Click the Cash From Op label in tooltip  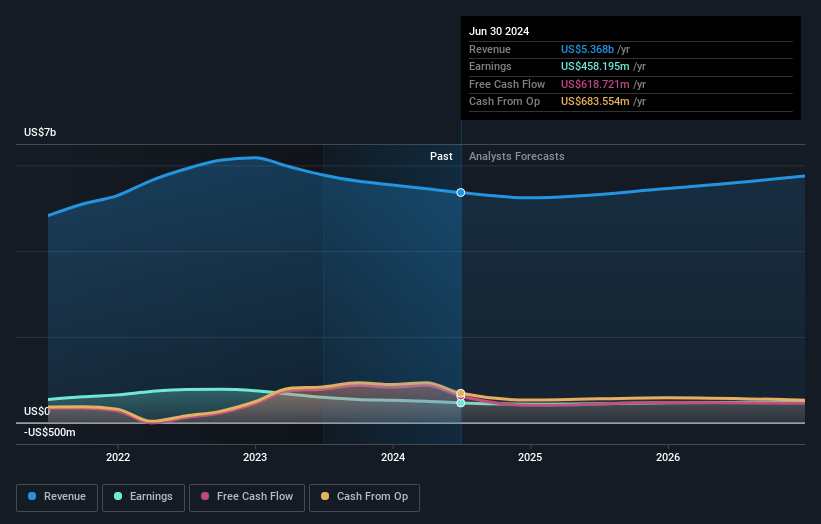point(504,102)
